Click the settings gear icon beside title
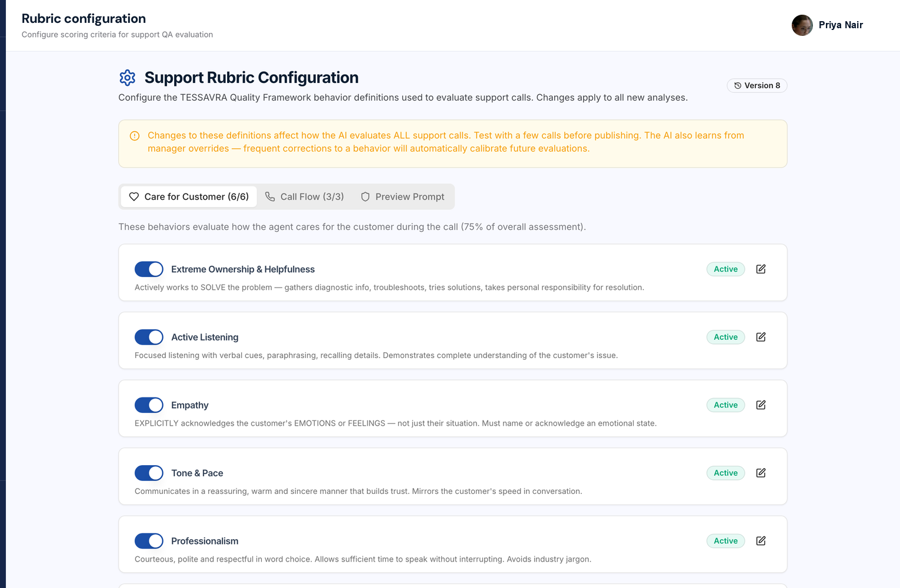 click(127, 78)
